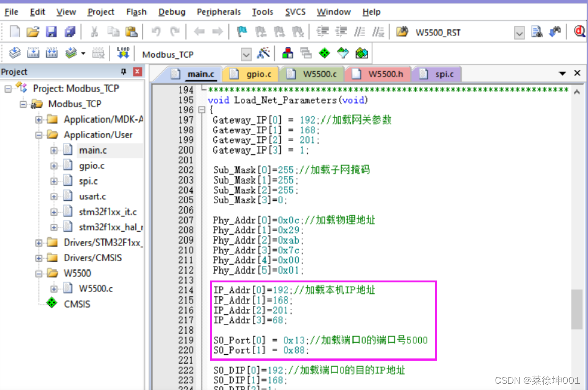
Task: Select stm32f1xx_it.c in the project tree
Action: [108, 212]
